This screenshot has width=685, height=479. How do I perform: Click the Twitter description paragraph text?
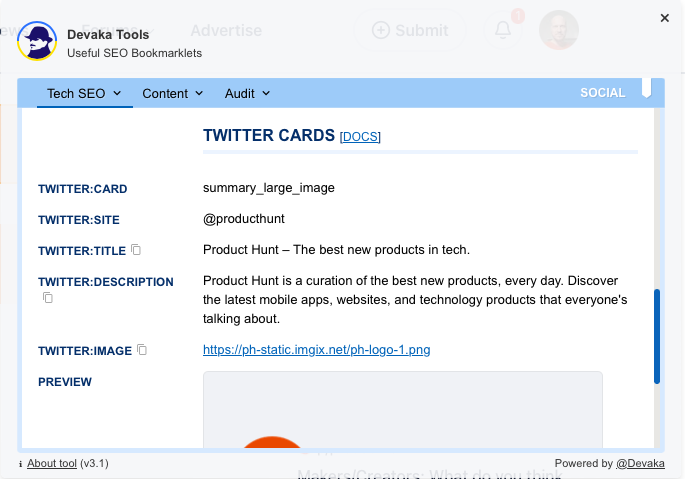click(x=415, y=300)
